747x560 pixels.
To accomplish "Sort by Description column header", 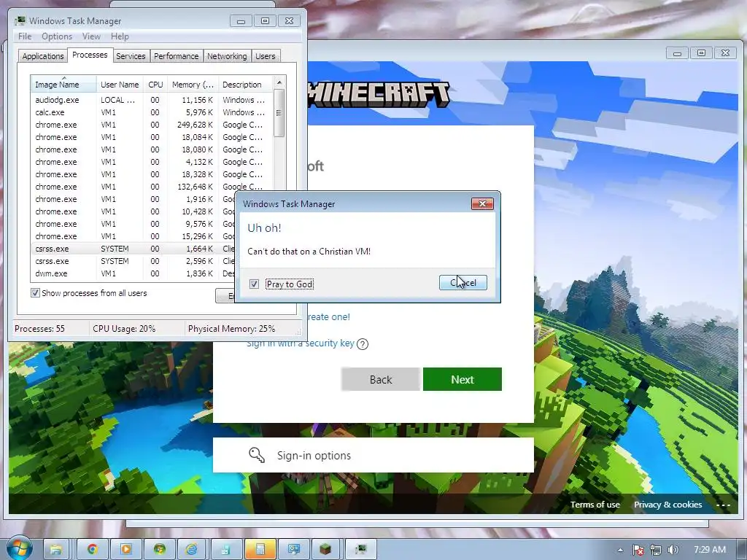I will [245, 85].
